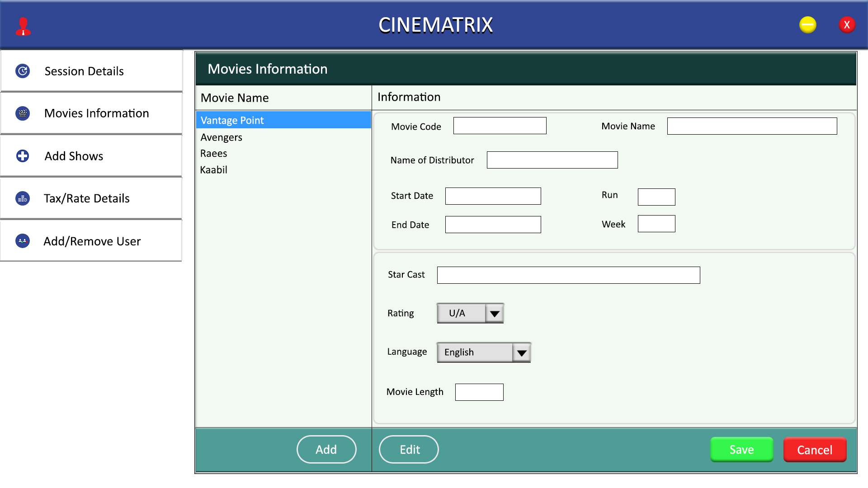Close the app with red X button

(x=847, y=25)
